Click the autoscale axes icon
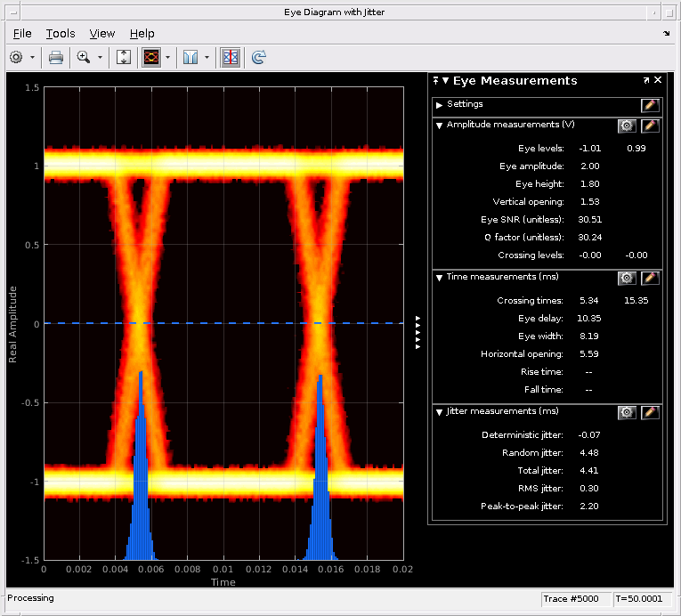The image size is (681, 616). 124,57
